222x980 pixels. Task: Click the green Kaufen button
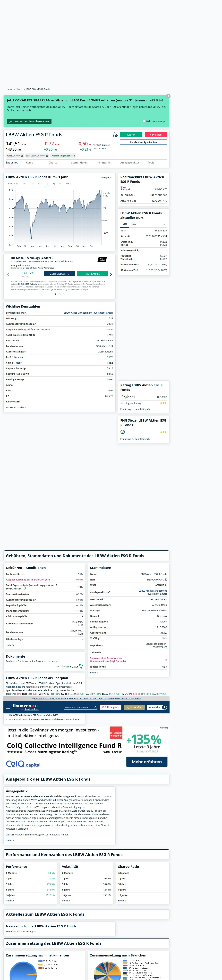click(x=131, y=135)
